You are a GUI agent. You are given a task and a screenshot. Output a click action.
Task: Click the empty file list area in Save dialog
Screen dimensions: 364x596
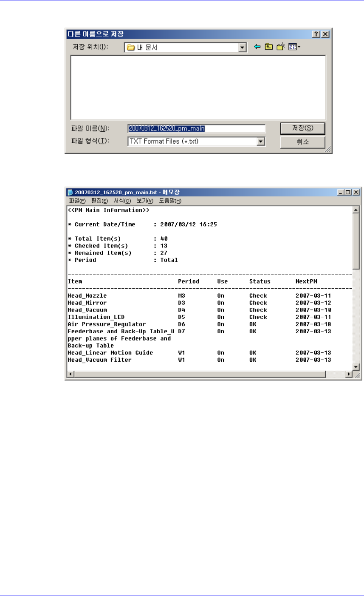pos(198,87)
